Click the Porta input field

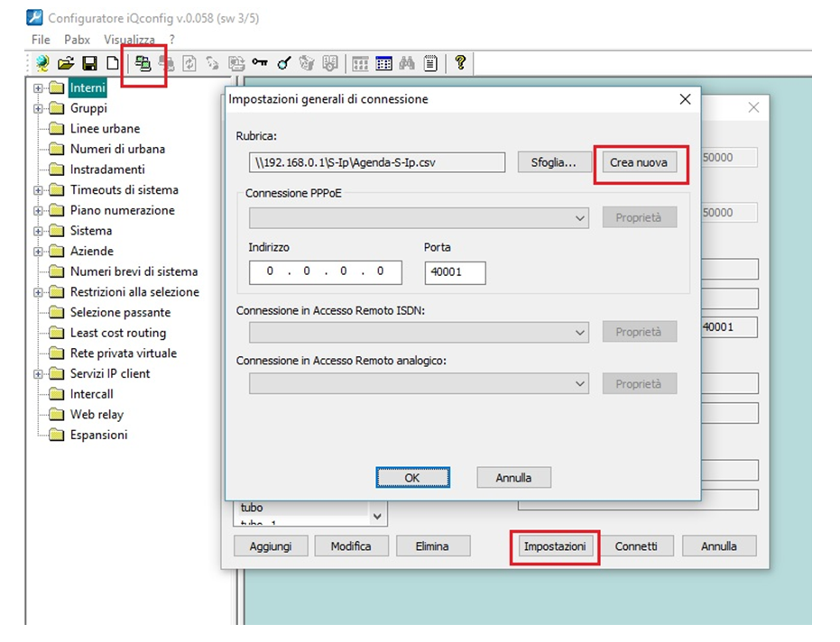point(455,272)
